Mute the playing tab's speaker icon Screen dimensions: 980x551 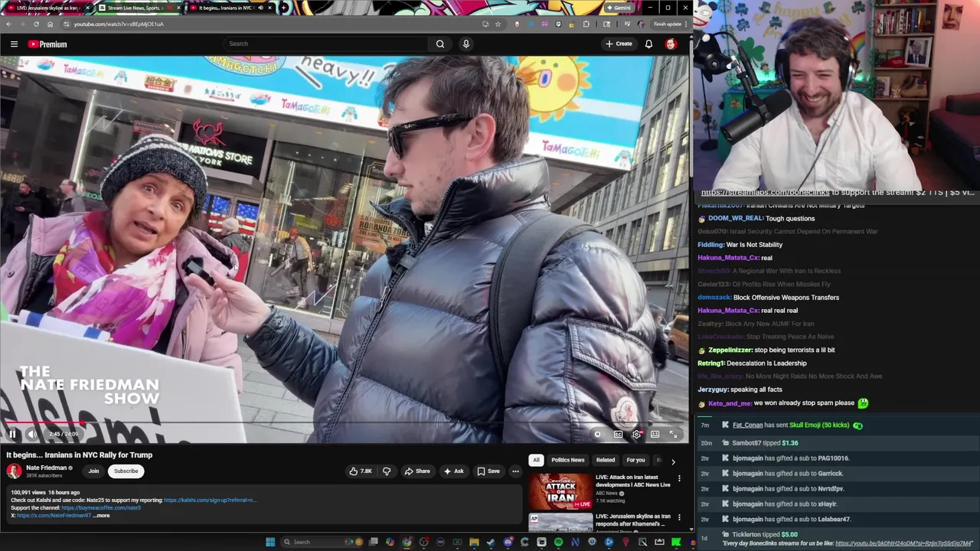pos(260,8)
